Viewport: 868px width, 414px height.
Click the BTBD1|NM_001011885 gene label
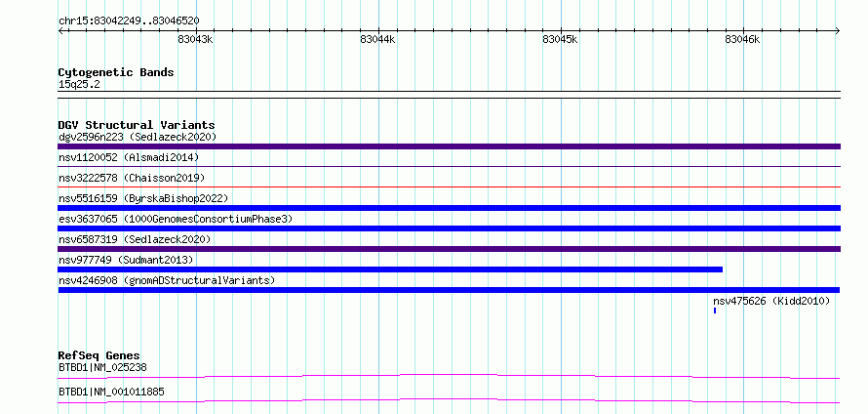[111, 392]
